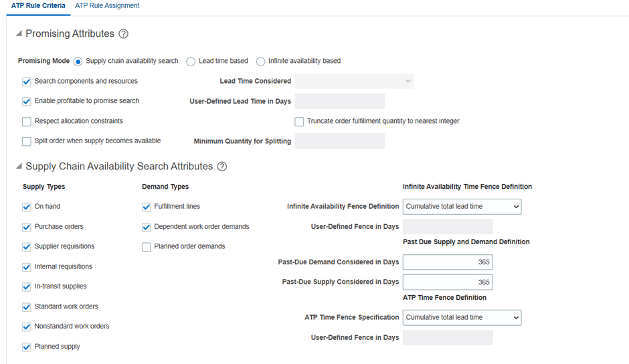Check Truncate order fulfillment quantity to nearest integer
This screenshot has height=364, width=629.
299,121
